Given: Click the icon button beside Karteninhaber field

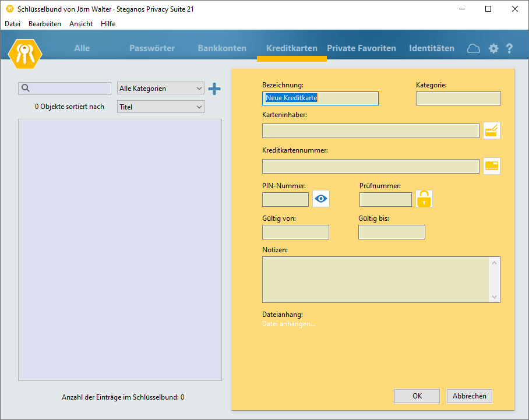Looking at the screenshot, I should coord(492,131).
